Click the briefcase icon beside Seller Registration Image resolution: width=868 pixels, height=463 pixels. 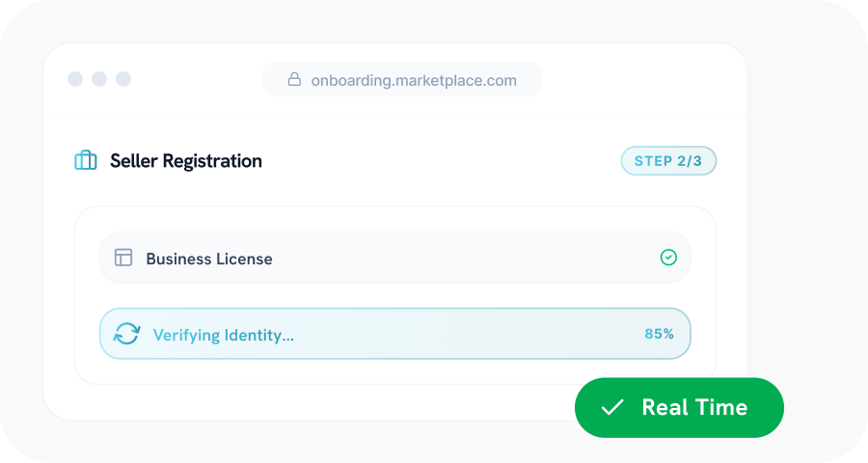click(86, 161)
